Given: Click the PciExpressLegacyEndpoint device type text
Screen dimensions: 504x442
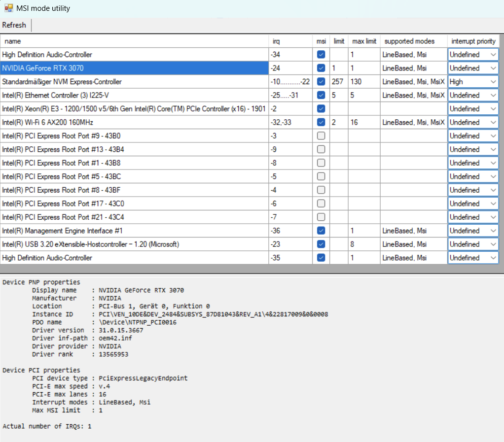Looking at the screenshot, I should (143, 378).
